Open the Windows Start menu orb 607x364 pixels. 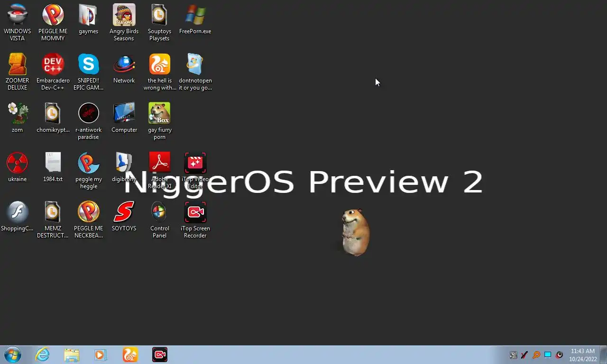(x=13, y=355)
